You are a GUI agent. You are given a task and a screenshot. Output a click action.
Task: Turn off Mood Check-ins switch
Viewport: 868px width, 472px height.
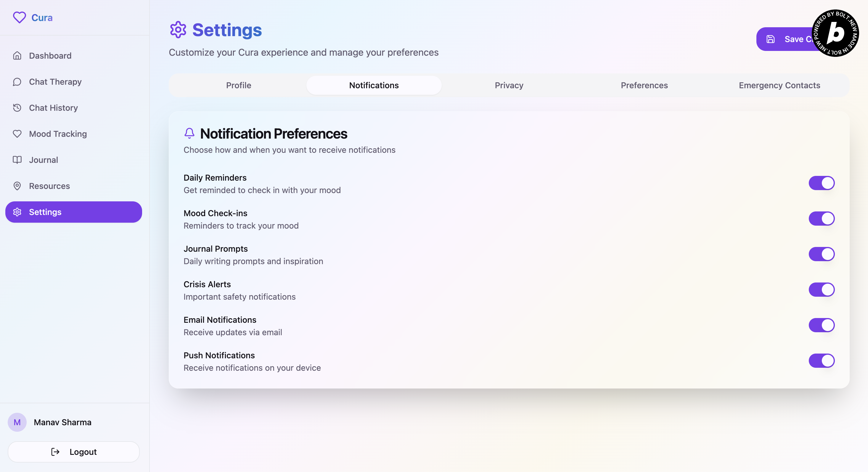821,219
